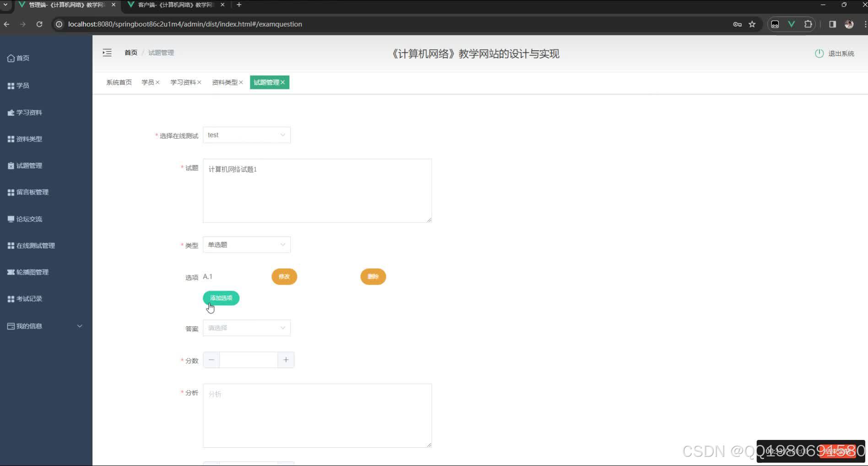Open 试题管理 in the sidebar
868x466 pixels.
pyautogui.click(x=25, y=166)
